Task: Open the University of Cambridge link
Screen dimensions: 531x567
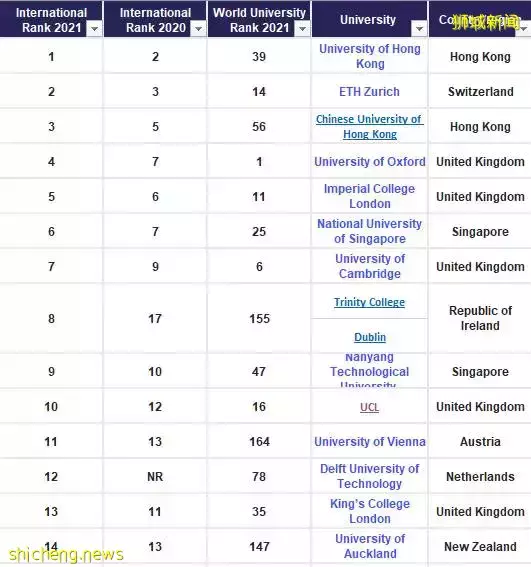Action: 370,266
